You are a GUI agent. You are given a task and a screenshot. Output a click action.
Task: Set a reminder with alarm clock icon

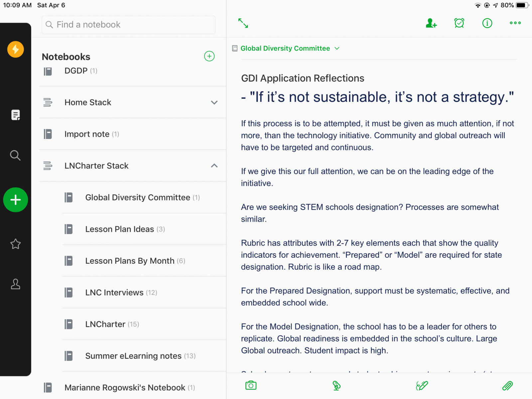coord(459,23)
